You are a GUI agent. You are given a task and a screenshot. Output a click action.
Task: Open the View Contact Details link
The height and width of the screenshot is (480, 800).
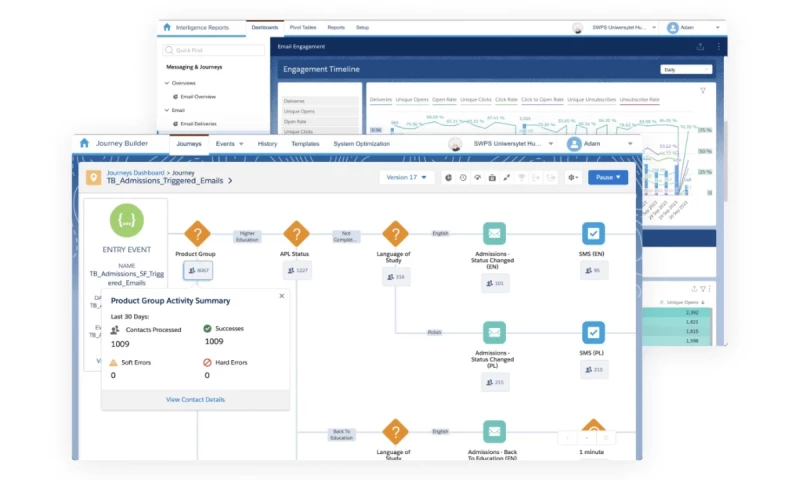(195, 400)
